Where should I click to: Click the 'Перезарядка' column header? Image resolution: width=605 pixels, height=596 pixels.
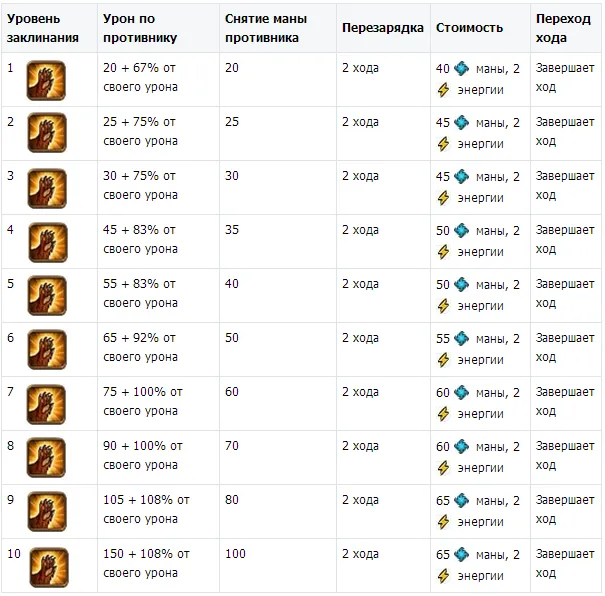coord(382,28)
